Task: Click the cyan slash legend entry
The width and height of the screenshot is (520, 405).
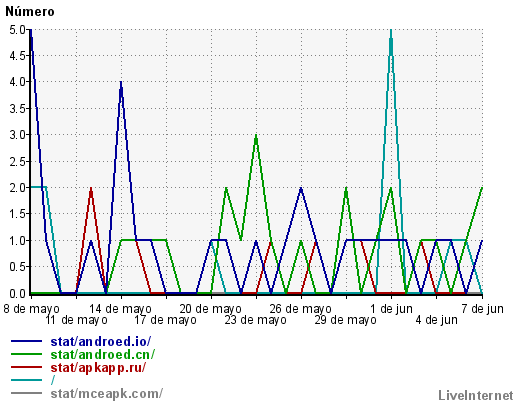Action: click(53, 380)
